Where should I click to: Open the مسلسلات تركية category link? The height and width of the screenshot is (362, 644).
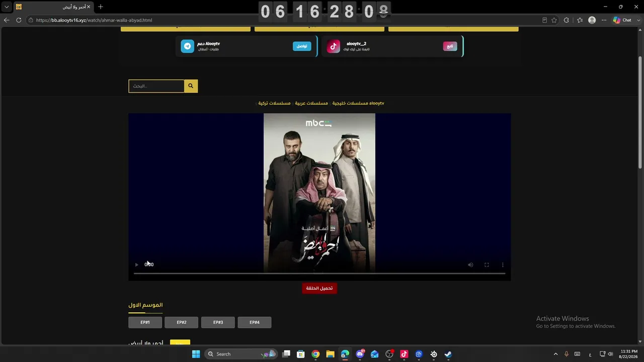pos(274,103)
